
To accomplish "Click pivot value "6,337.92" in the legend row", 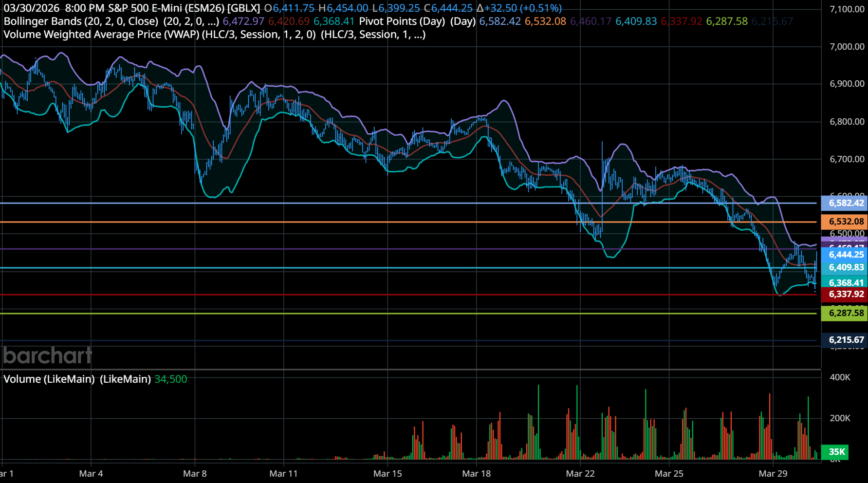I will 682,21.
